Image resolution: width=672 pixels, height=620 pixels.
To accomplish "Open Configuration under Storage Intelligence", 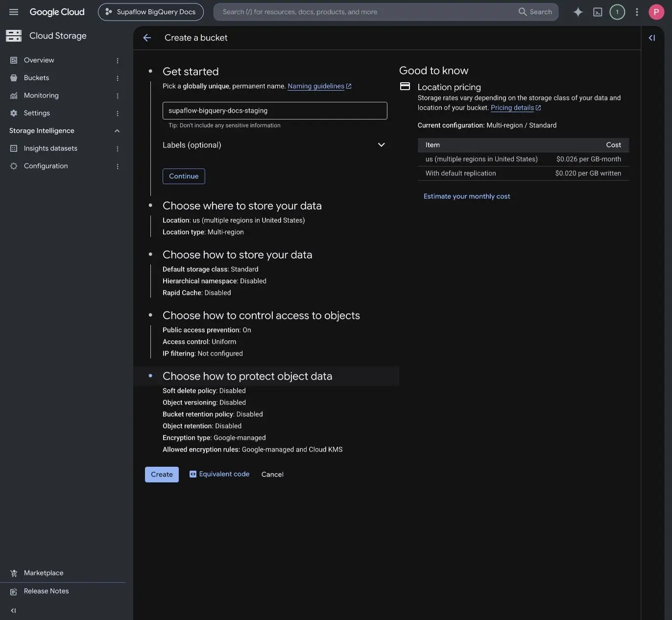I will point(46,166).
